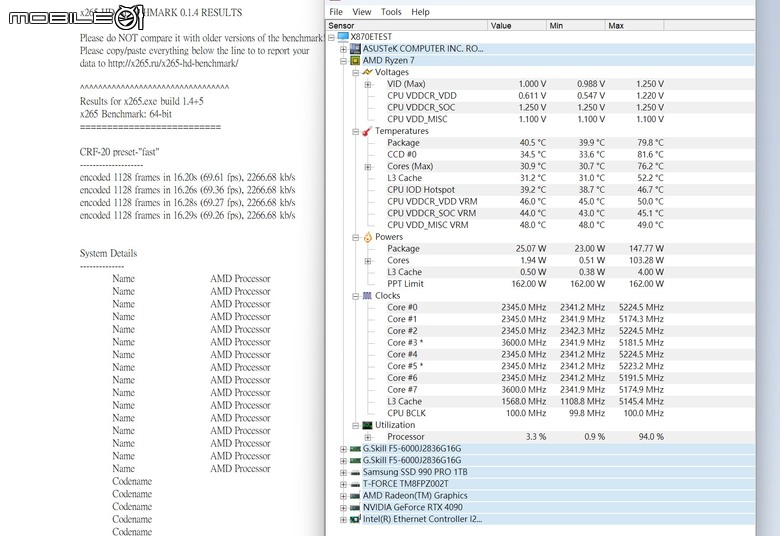Collapse the Temperatures section
Image resolution: width=780 pixels, height=536 pixels.
tap(355, 131)
